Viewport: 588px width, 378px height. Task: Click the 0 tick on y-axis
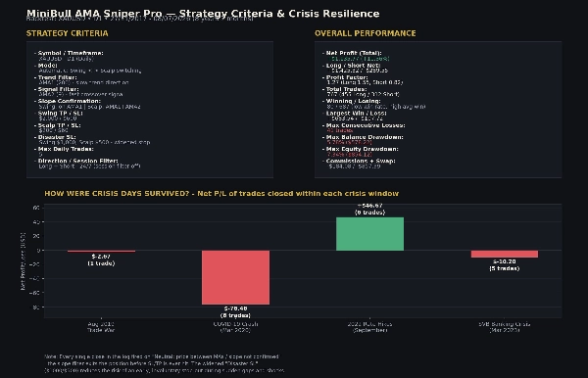click(38, 251)
